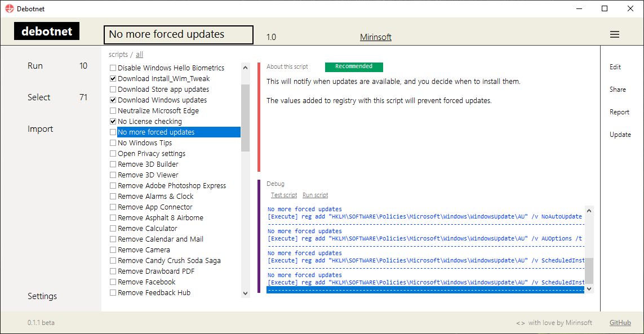The width and height of the screenshot is (644, 334).
Task: Check Remove Feedback Hub
Action: (x=112, y=292)
